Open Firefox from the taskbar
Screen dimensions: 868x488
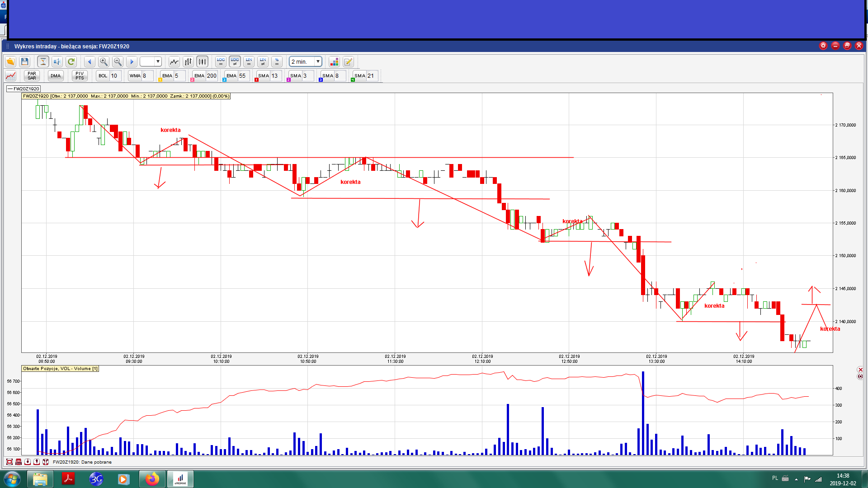[152, 479]
